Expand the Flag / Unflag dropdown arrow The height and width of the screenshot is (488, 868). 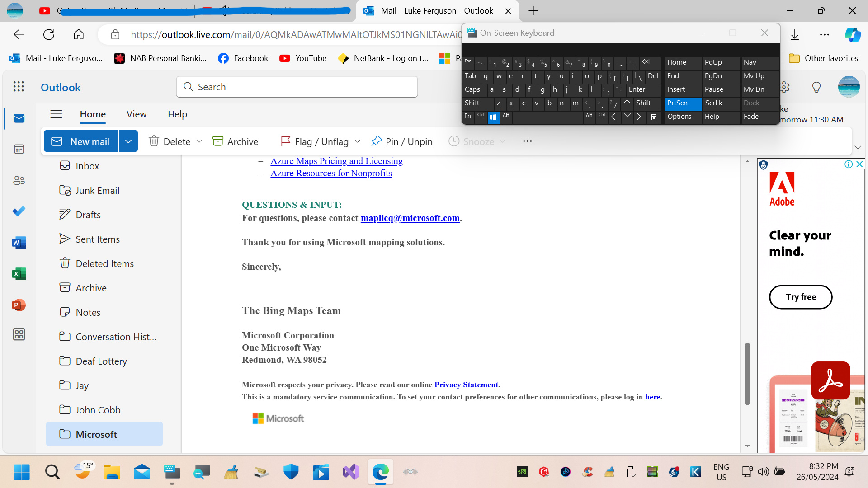click(x=358, y=141)
